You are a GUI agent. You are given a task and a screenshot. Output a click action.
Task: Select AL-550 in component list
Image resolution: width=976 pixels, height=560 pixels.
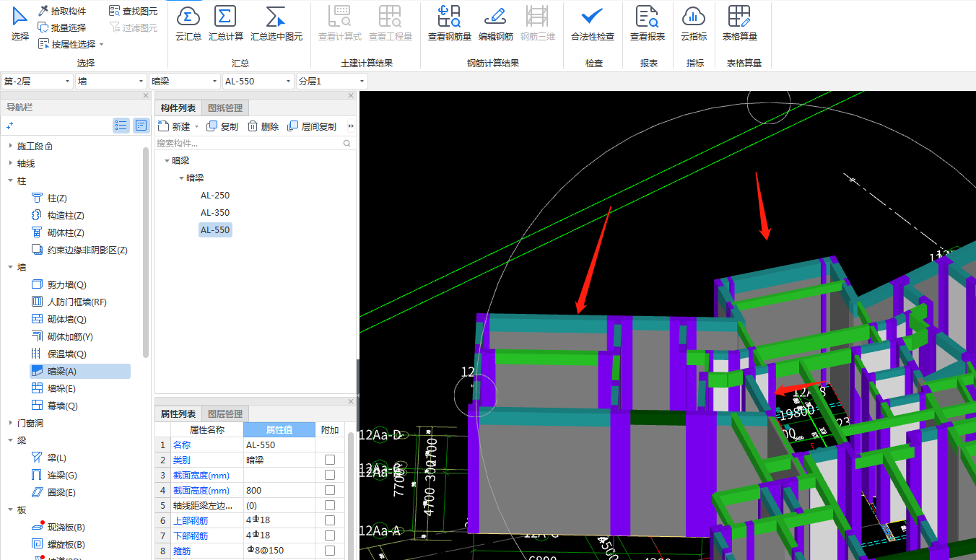pos(215,230)
